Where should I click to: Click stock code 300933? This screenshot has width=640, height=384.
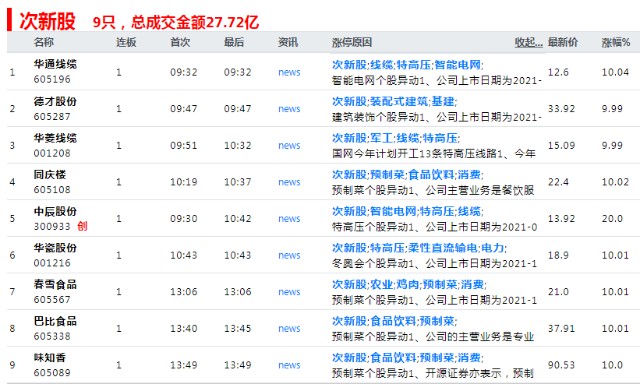coord(52,226)
